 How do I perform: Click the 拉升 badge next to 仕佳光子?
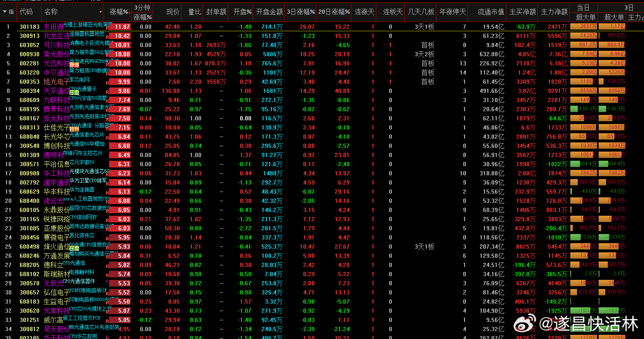(x=74, y=129)
